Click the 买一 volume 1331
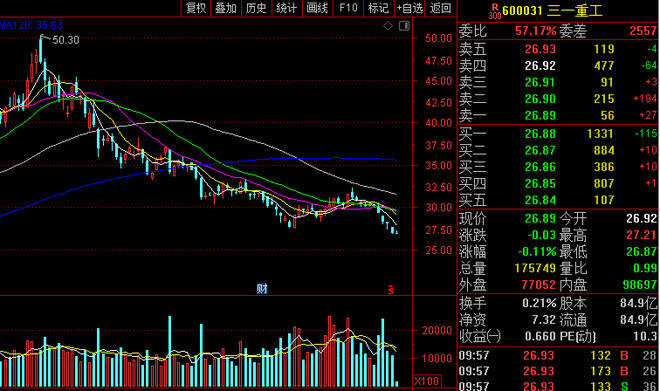Viewport: 660px width, 391px height. coord(600,134)
